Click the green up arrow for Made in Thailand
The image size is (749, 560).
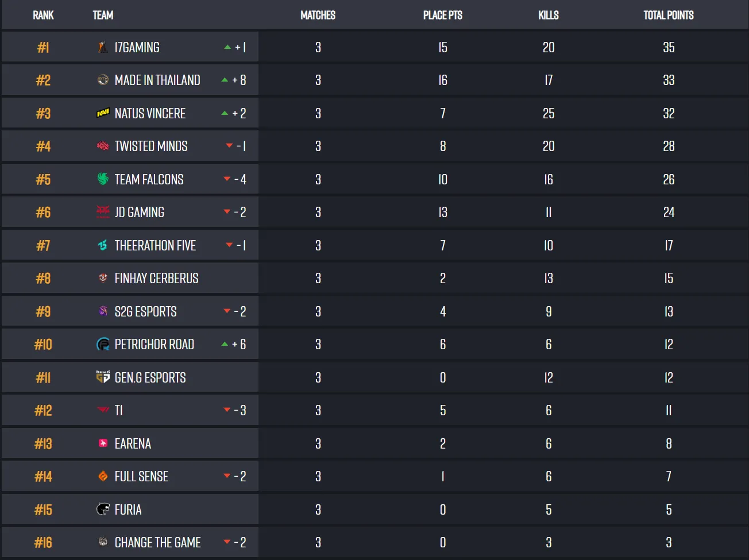tap(225, 80)
